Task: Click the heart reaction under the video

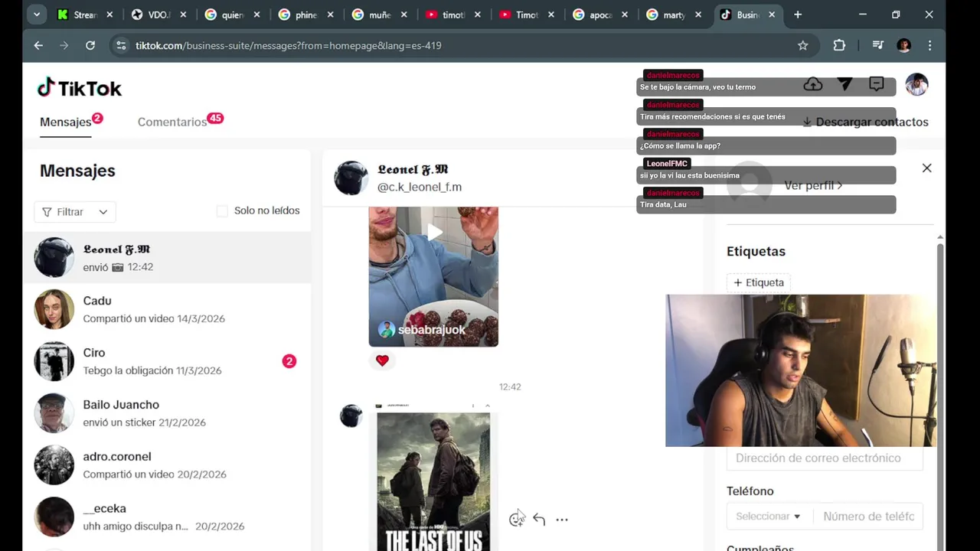Action: pos(382,360)
